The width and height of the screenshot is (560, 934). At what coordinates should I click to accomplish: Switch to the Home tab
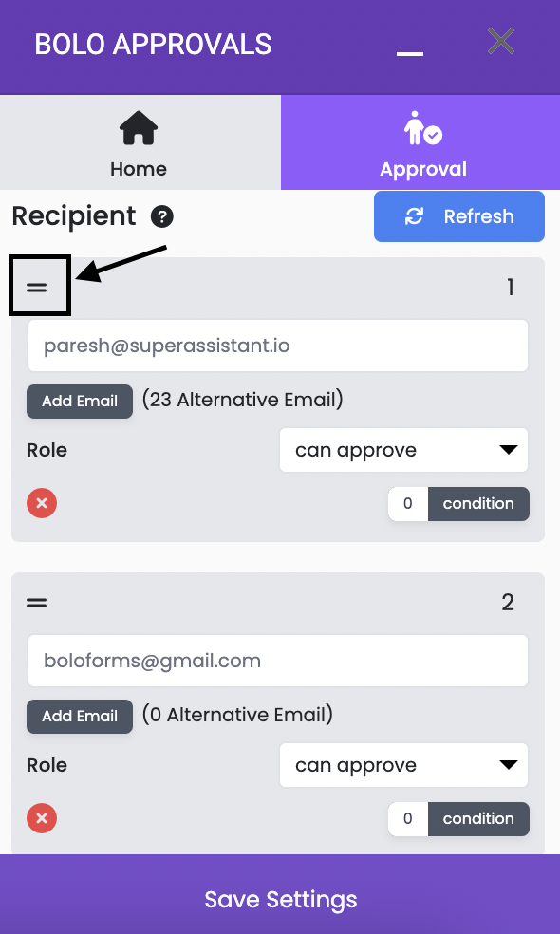(x=140, y=142)
